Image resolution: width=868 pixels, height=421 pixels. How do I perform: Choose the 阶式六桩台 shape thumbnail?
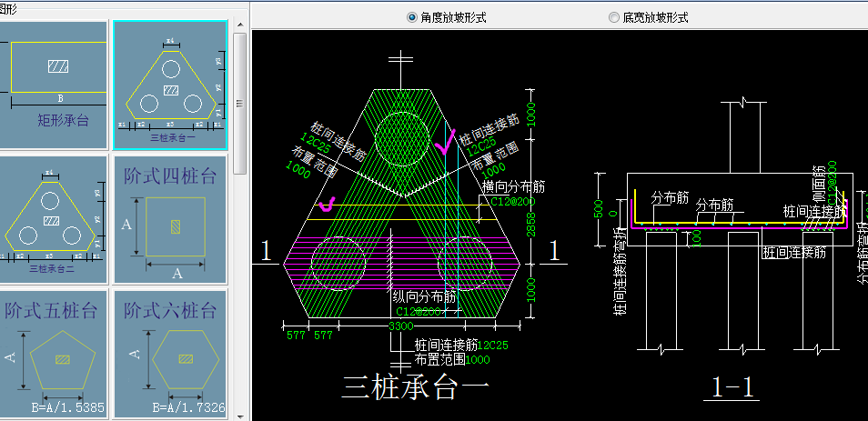170,354
